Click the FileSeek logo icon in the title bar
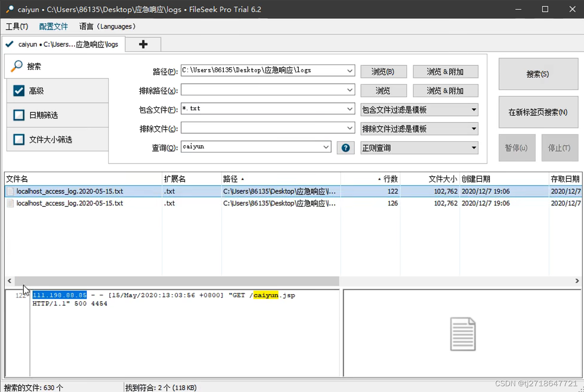 [x=9, y=9]
